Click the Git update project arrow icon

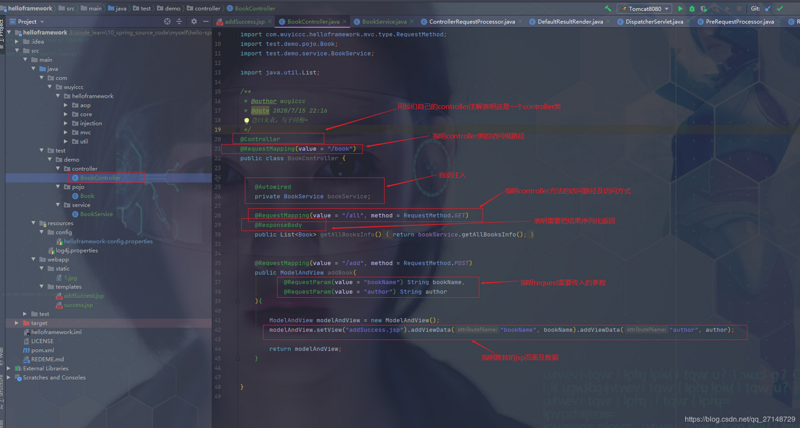[x=768, y=8]
